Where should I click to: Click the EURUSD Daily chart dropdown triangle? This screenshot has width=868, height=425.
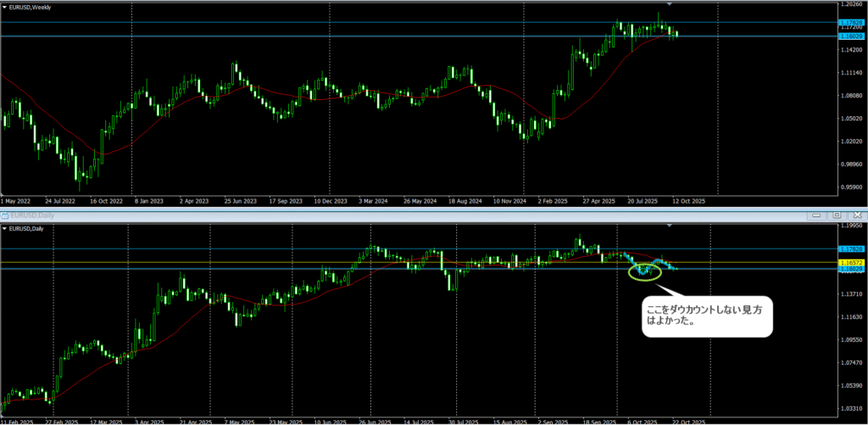point(5,229)
